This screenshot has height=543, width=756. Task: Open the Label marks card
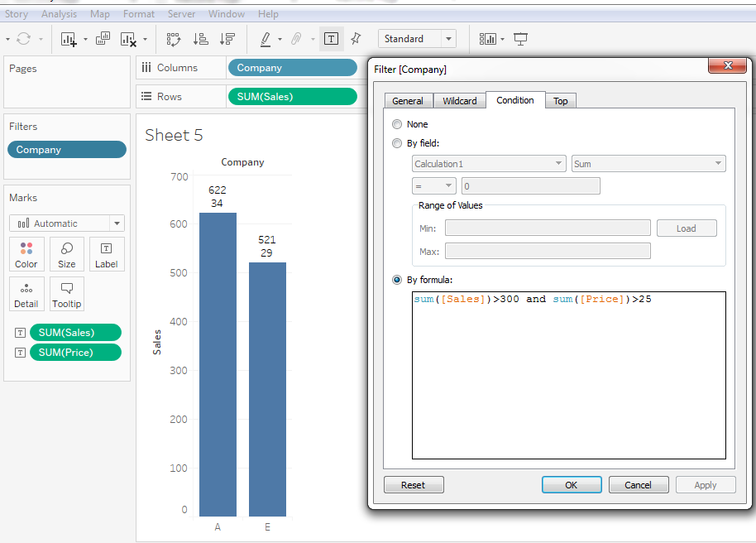pyautogui.click(x=107, y=254)
